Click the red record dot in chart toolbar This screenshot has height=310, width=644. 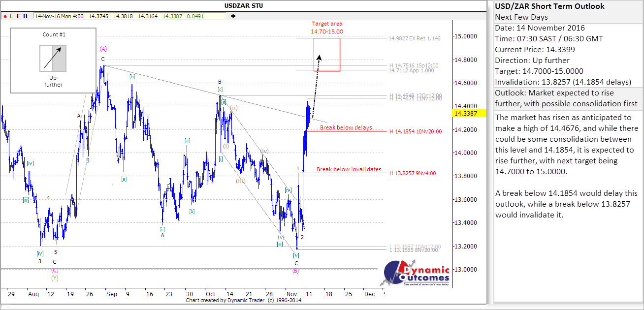tap(4, 16)
